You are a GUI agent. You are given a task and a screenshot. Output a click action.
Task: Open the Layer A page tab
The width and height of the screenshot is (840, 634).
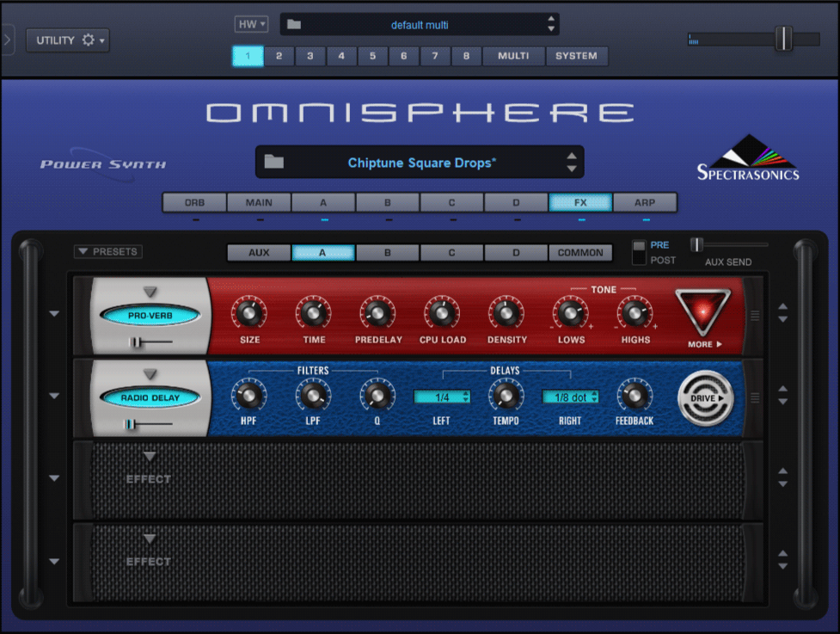click(323, 202)
